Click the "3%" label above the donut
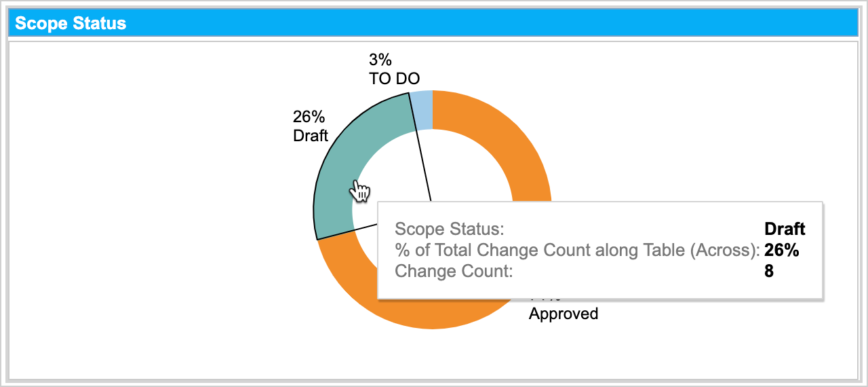The height and width of the screenshot is (387, 868). point(380,60)
